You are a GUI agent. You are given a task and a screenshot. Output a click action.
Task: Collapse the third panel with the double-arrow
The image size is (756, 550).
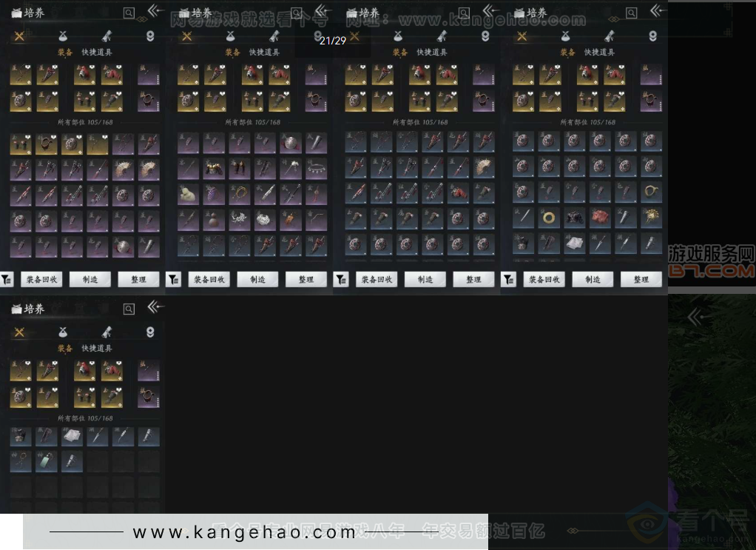(491, 10)
